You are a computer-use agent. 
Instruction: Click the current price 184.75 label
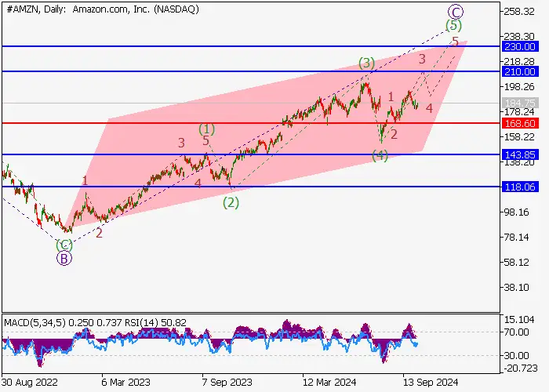coord(519,103)
